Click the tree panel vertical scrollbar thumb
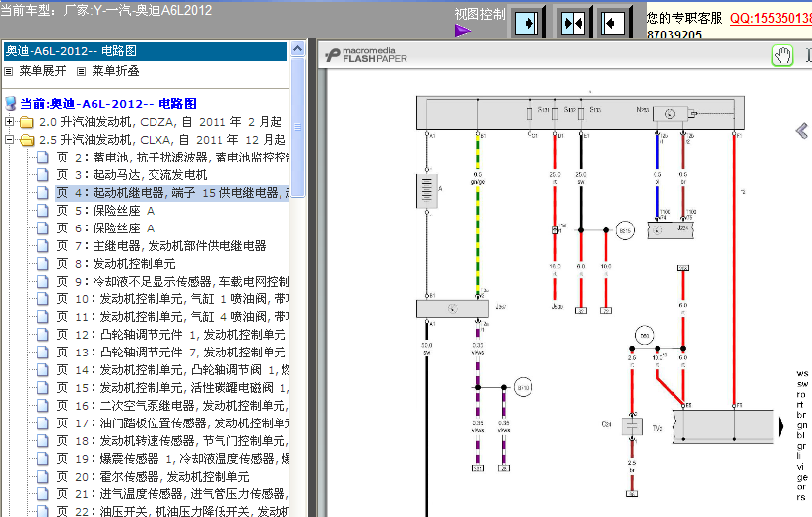Screen dimensions: 812x517 tap(298, 127)
